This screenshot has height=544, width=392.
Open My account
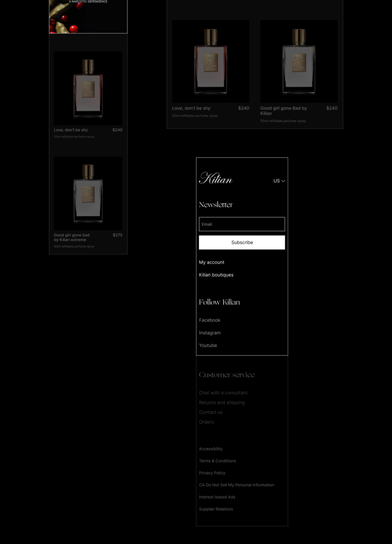pyautogui.click(x=211, y=262)
